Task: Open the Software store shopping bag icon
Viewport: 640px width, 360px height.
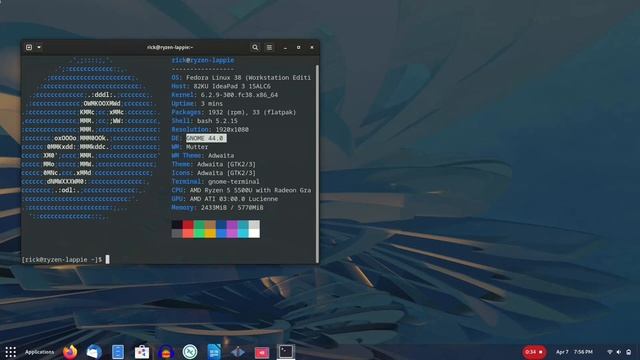Action: (142, 352)
